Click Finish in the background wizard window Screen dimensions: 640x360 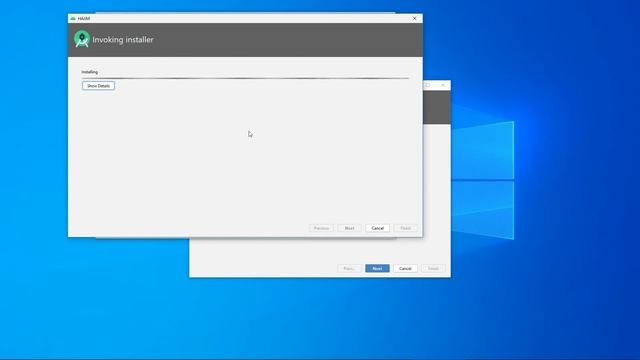pyautogui.click(x=433, y=269)
